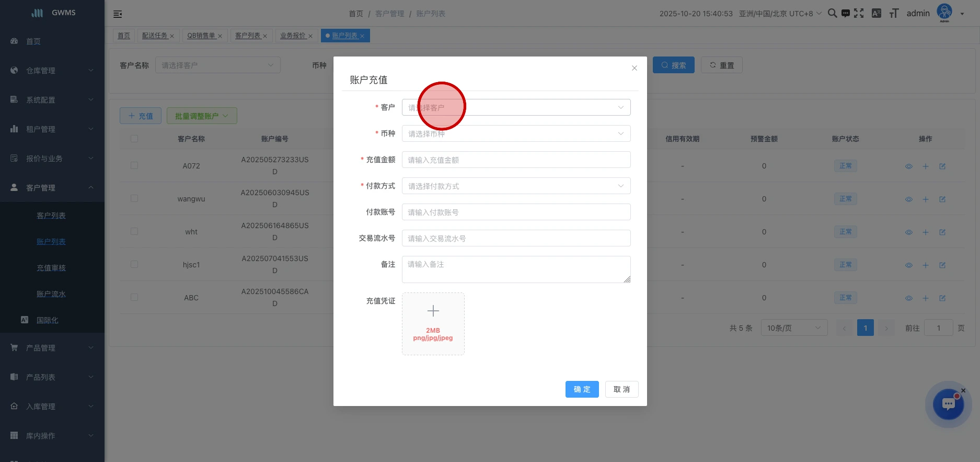Click into the 充值金额 input field
The width and height of the screenshot is (980, 462).
[x=516, y=160]
